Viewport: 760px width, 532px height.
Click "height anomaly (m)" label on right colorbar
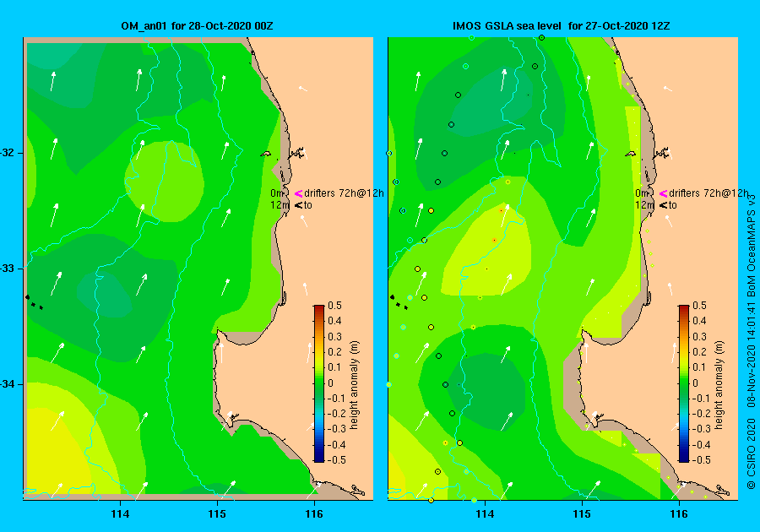click(719, 385)
